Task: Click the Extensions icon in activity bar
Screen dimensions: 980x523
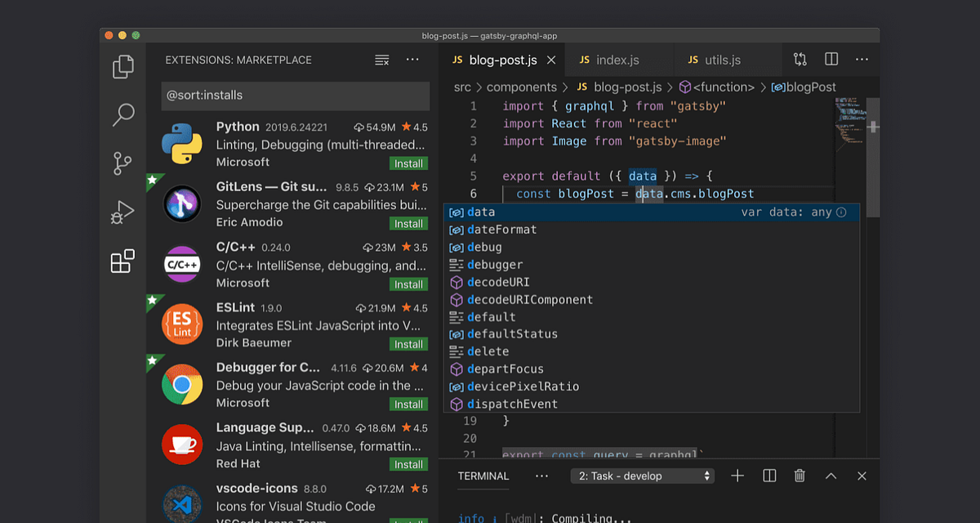Action: (x=122, y=261)
